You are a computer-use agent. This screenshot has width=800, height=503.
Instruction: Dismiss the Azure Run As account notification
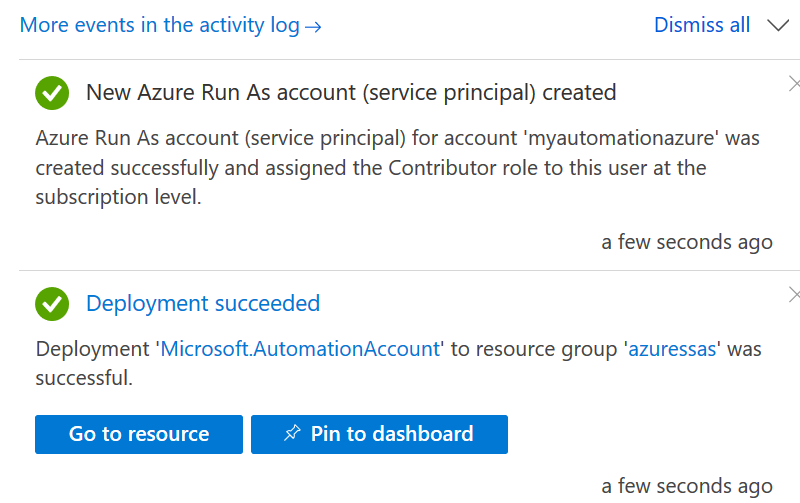click(794, 83)
